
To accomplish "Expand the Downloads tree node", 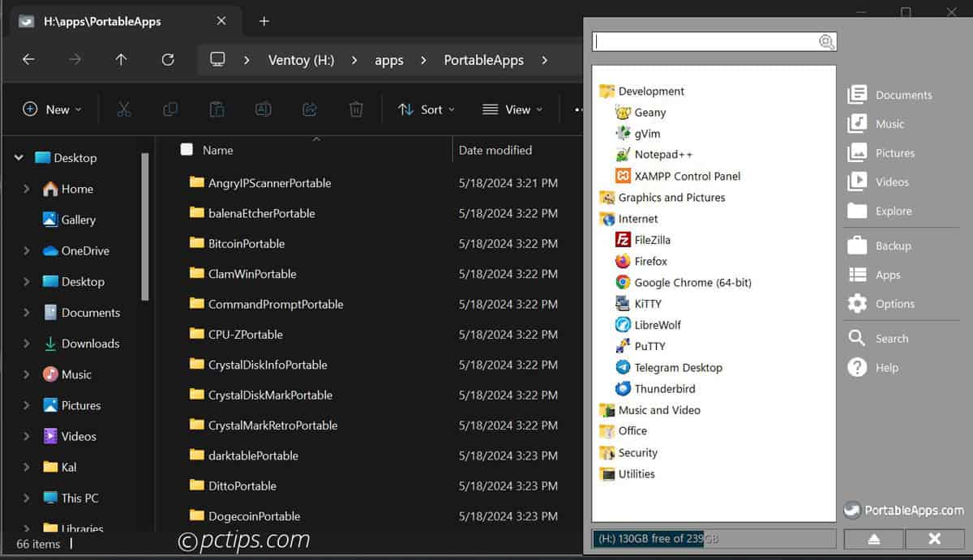I will click(x=27, y=344).
